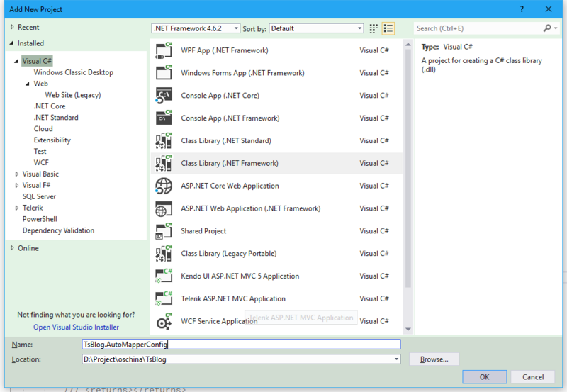The image size is (567, 392).
Task: Expand the Telerik node
Action: click(x=16, y=208)
